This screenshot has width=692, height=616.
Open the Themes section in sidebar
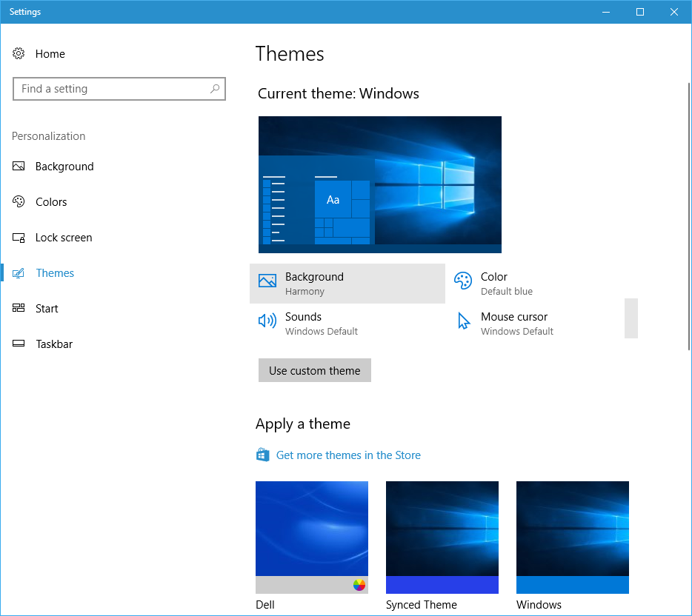[x=55, y=273]
